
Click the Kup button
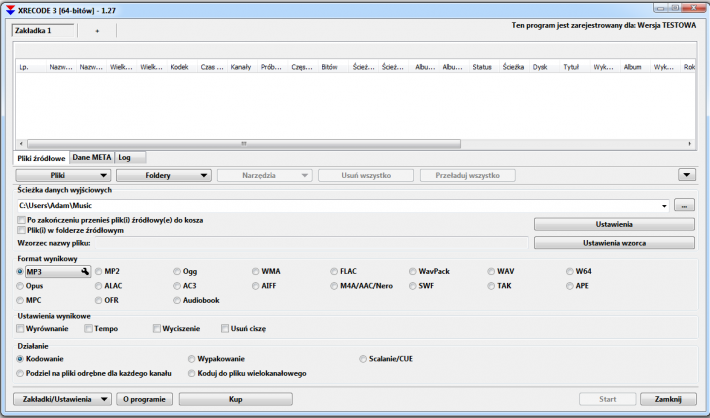tap(235, 399)
